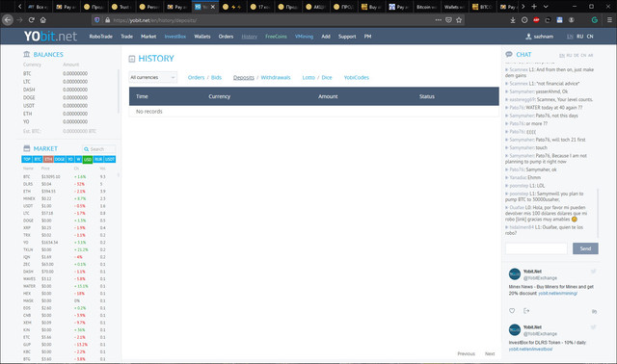Switch chat language to RU
The height and width of the screenshot is (364, 617).
569,56
